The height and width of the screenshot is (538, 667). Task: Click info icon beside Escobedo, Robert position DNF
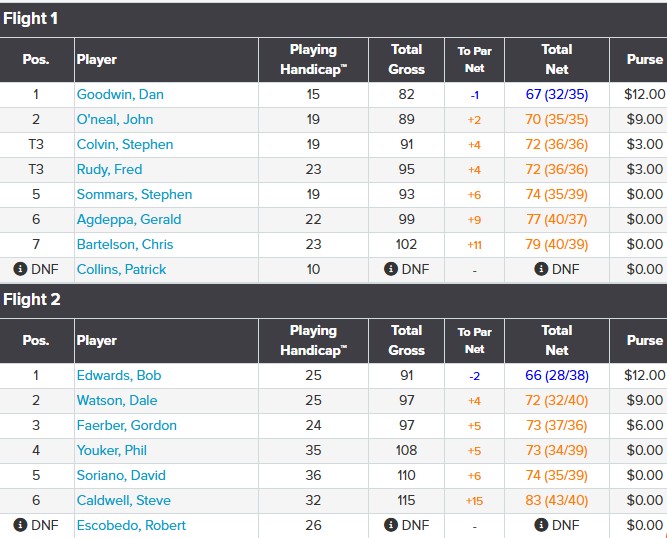click(x=19, y=525)
